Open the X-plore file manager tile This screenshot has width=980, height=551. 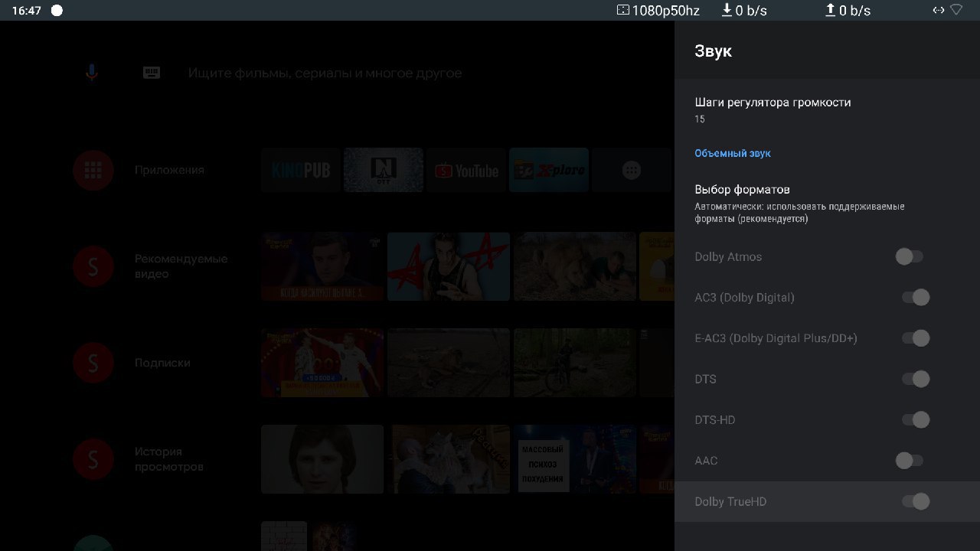549,170
